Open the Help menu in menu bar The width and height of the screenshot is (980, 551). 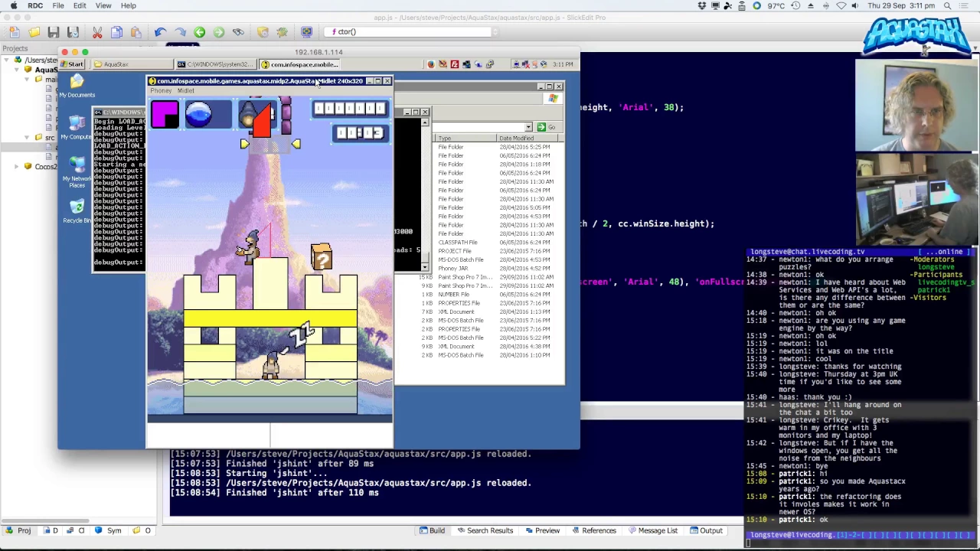[128, 5]
